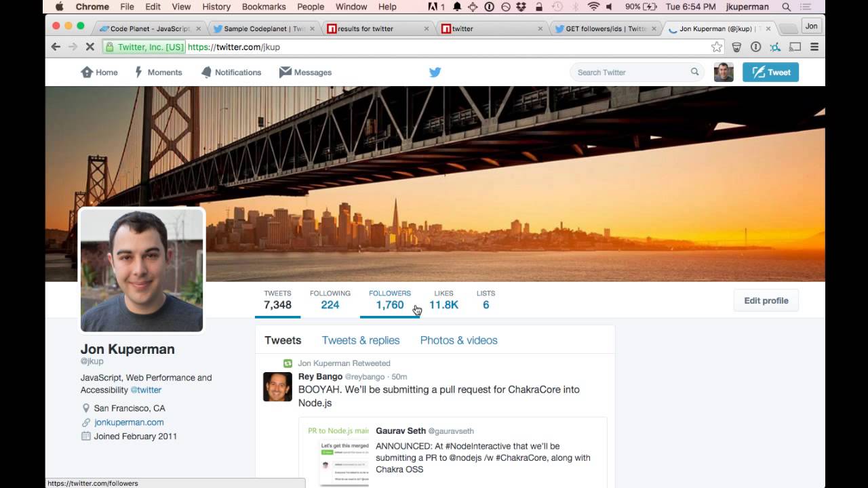The width and height of the screenshot is (868, 488).
Task: Click Rey Bango's avatar
Action: tap(277, 386)
